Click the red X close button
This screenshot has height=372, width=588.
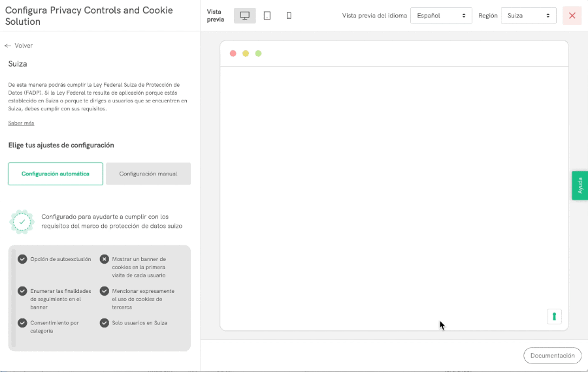point(572,16)
